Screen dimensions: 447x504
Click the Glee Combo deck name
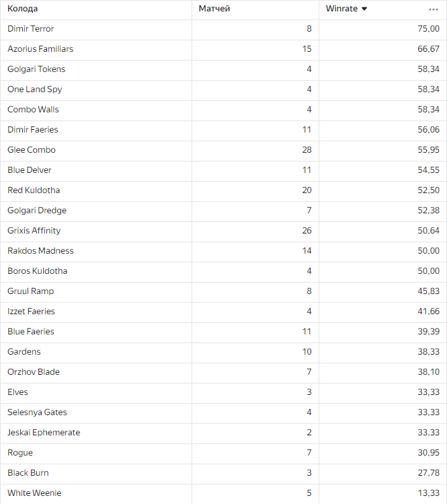click(x=32, y=150)
